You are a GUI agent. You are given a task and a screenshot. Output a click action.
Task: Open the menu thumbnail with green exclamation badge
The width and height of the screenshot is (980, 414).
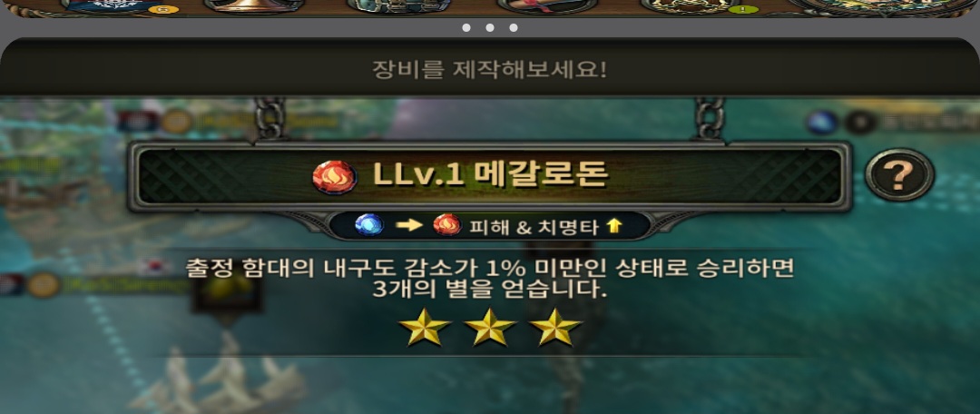click(691, 6)
